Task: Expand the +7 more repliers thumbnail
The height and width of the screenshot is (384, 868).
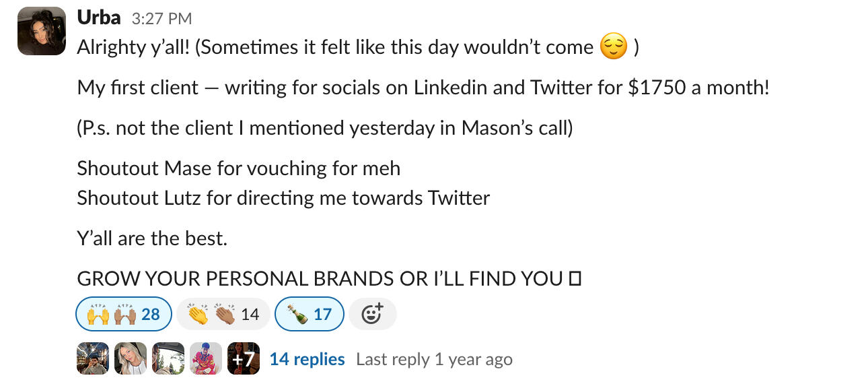Action: point(243,359)
